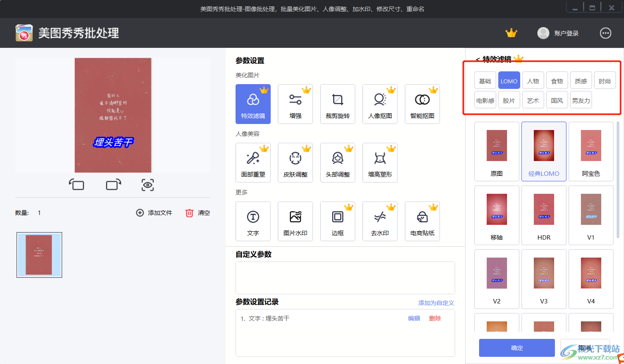The height and width of the screenshot is (364, 624).
Task: Click the 取消 cancel button
Action: click(585, 348)
